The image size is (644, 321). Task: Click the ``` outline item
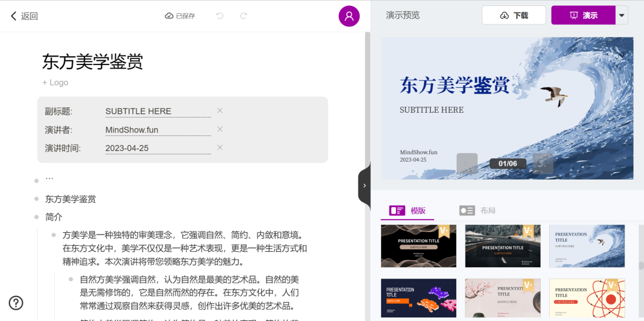(x=49, y=180)
